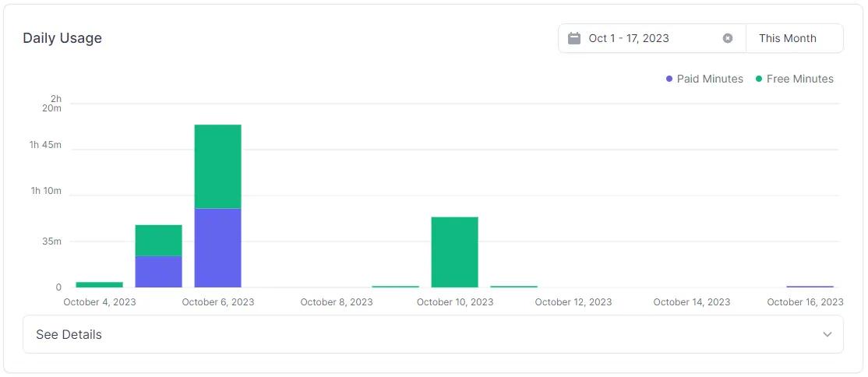Click the purple segment of October 5 bar
The width and height of the screenshot is (868, 377).
(x=158, y=271)
